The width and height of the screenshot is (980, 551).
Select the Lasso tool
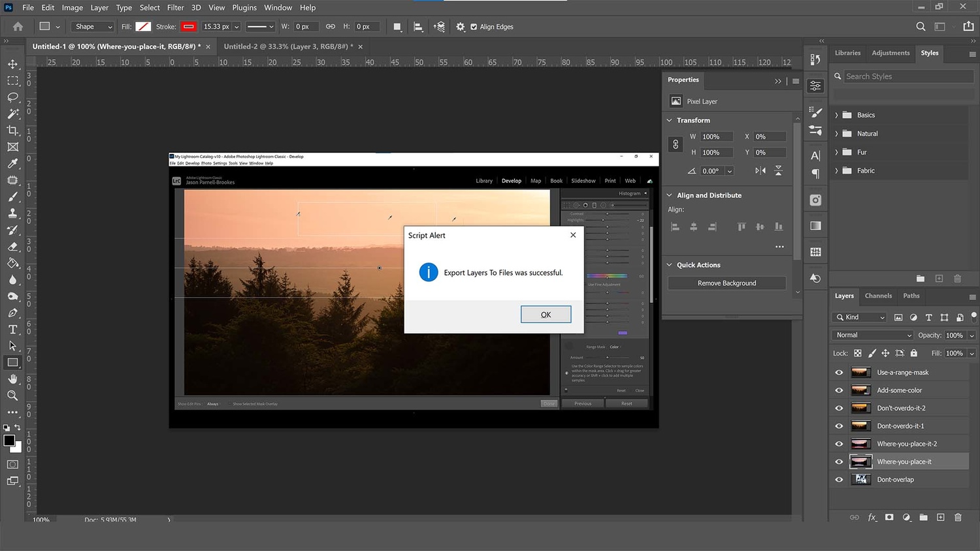[x=12, y=97]
